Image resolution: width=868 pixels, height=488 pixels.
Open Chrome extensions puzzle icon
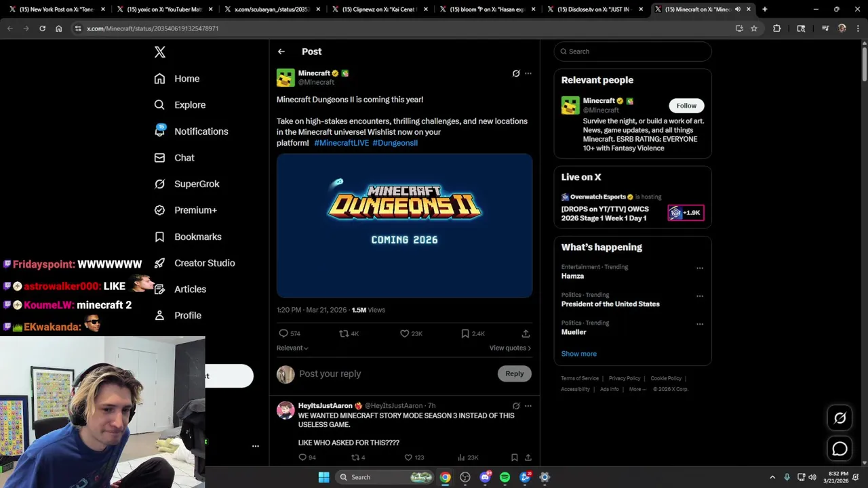pos(777,28)
